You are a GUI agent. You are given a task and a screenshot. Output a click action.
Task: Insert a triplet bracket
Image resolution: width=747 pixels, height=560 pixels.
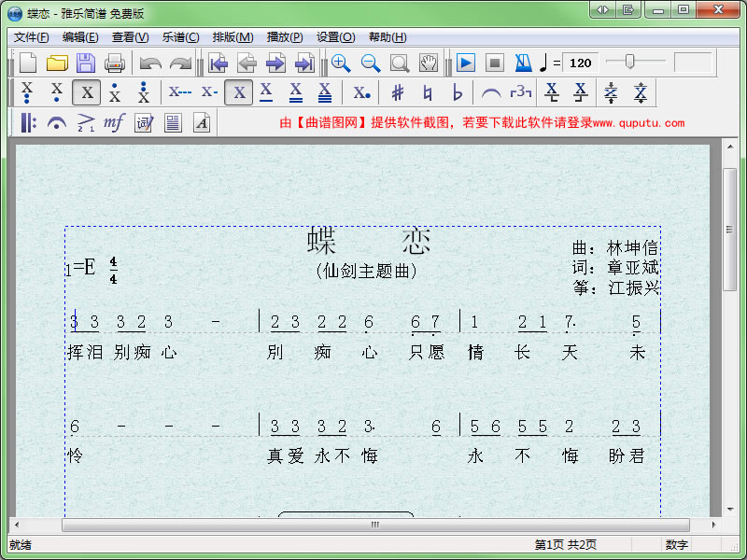click(x=520, y=92)
